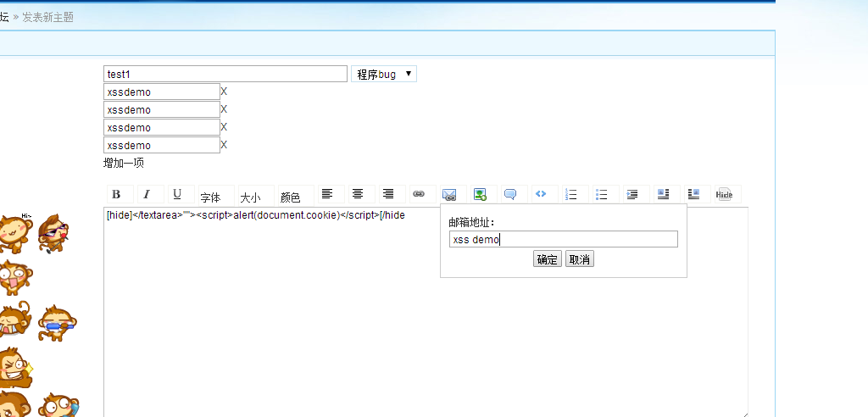Click the 发表新主题 breadcrumb text

point(47,17)
